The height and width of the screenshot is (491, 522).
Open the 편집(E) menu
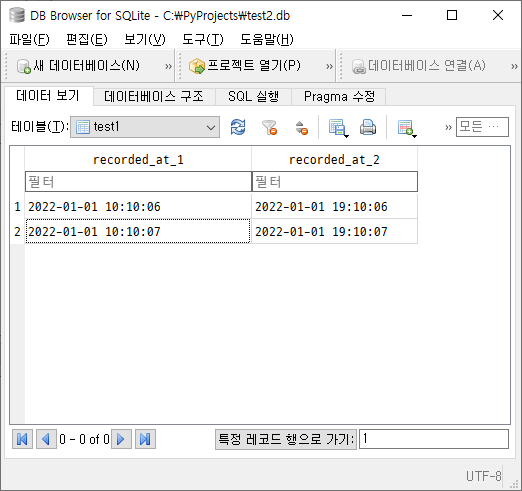tap(87, 39)
